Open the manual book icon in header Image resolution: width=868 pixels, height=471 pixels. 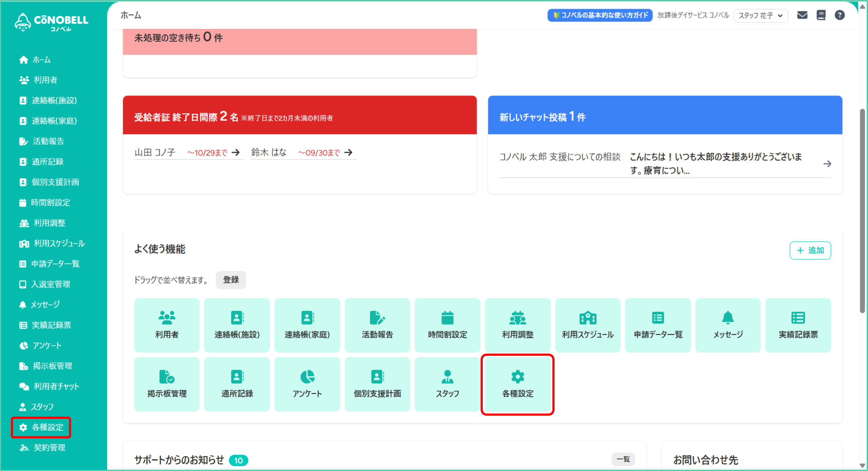coord(821,15)
